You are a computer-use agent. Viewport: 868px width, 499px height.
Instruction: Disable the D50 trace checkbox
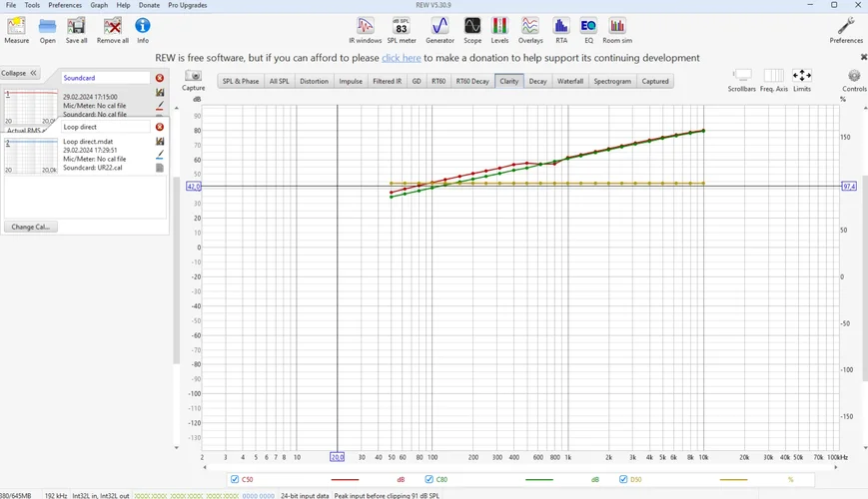click(x=624, y=480)
